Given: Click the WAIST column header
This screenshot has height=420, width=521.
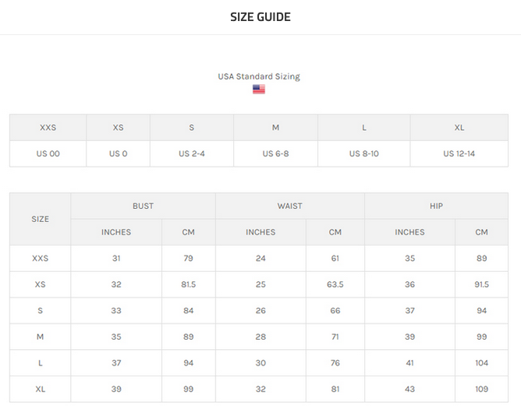Looking at the screenshot, I should pyautogui.click(x=289, y=206).
